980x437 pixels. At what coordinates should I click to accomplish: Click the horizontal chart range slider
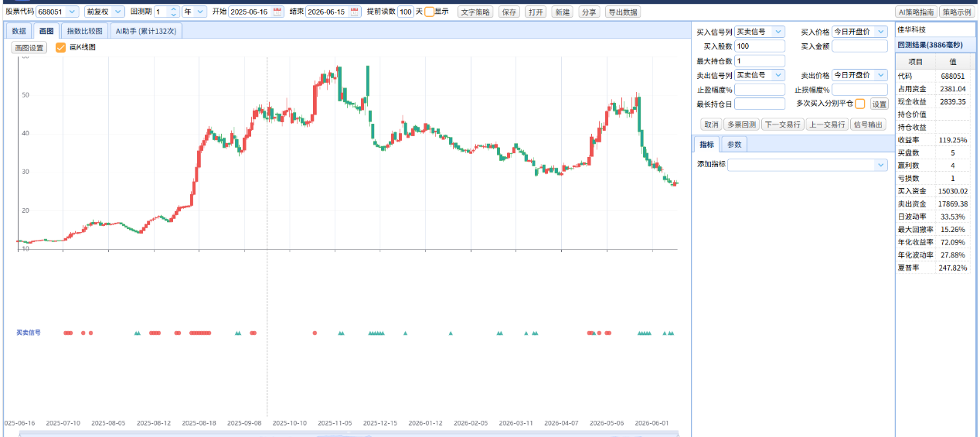tap(348, 435)
